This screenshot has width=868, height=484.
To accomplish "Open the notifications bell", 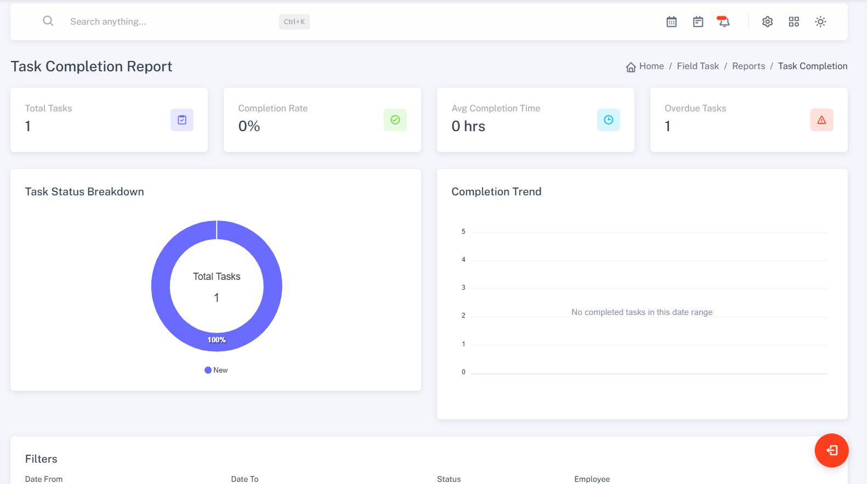I will click(724, 21).
